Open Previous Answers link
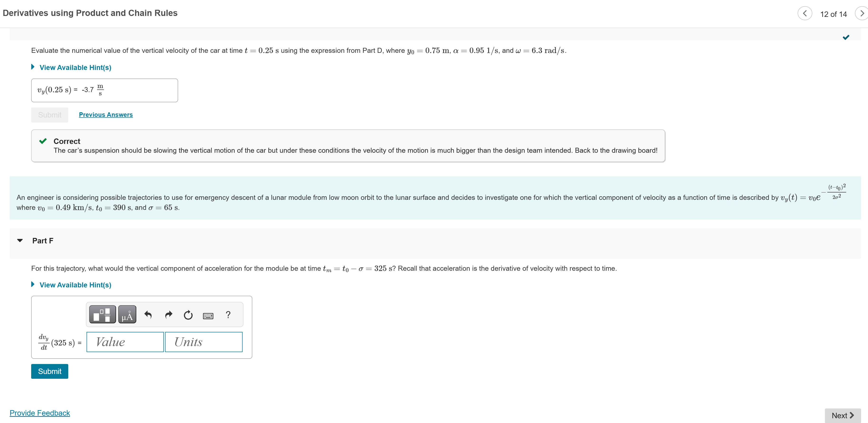Viewport: 868px width, 423px height. click(105, 115)
